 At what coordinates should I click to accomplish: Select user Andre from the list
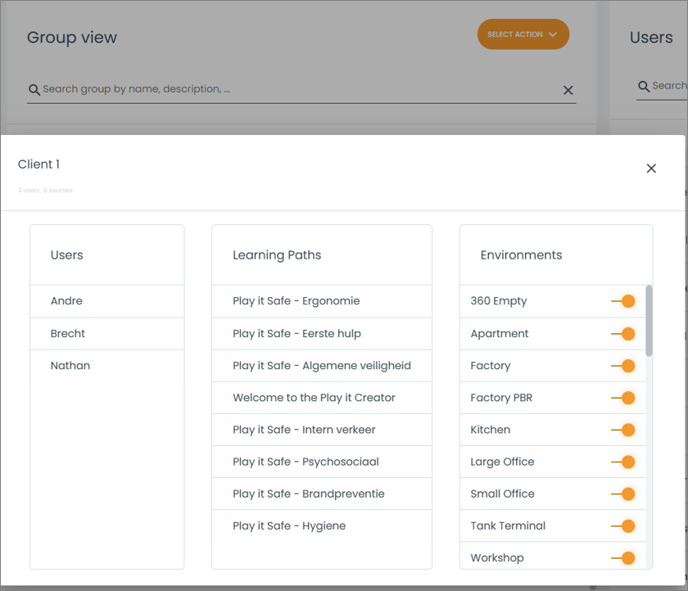click(67, 301)
